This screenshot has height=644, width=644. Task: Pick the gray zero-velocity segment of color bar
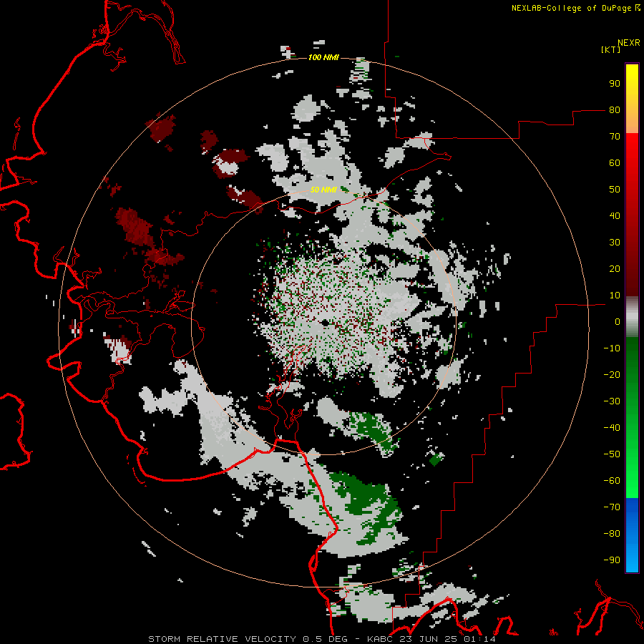(632, 317)
